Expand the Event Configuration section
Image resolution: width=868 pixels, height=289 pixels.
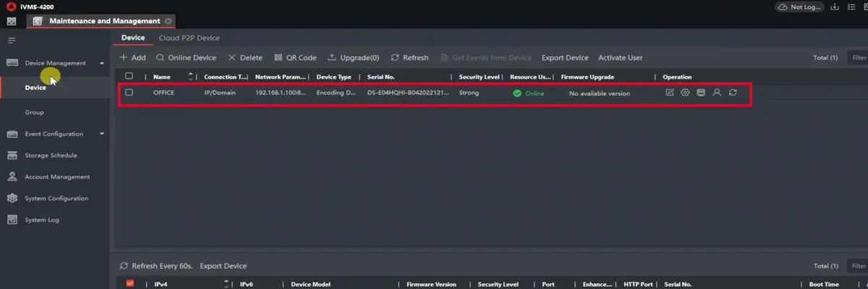[102, 134]
